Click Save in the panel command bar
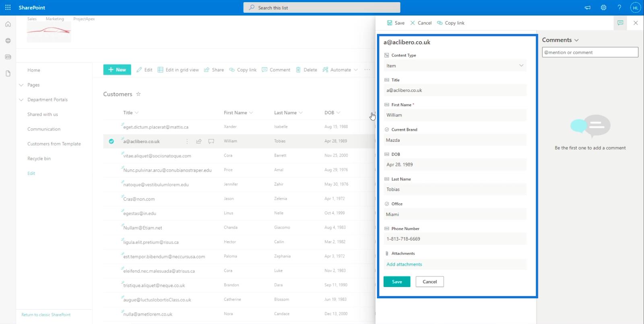The height and width of the screenshot is (324, 644). pos(396,23)
